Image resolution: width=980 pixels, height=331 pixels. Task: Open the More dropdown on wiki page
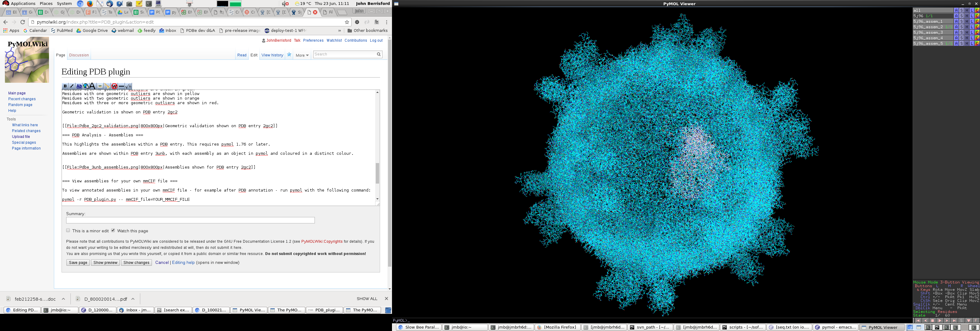click(302, 55)
